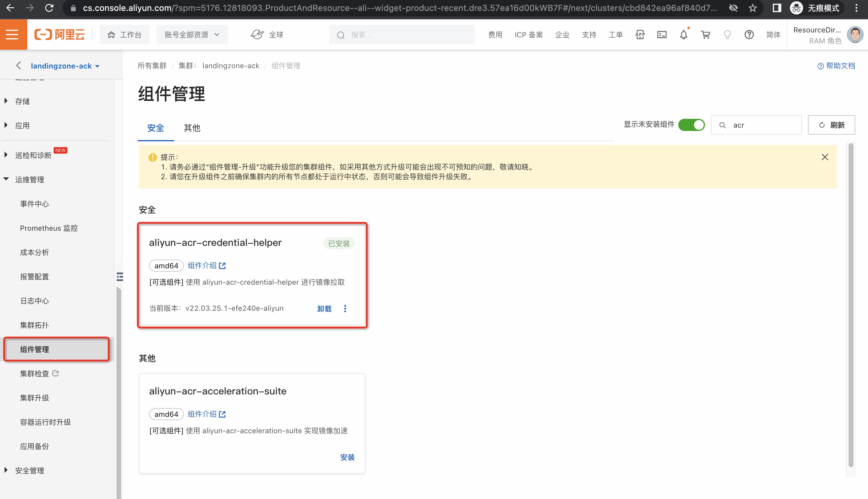Click landingzone-ack breadcrumb link
This screenshot has height=499, width=868.
pyautogui.click(x=231, y=65)
